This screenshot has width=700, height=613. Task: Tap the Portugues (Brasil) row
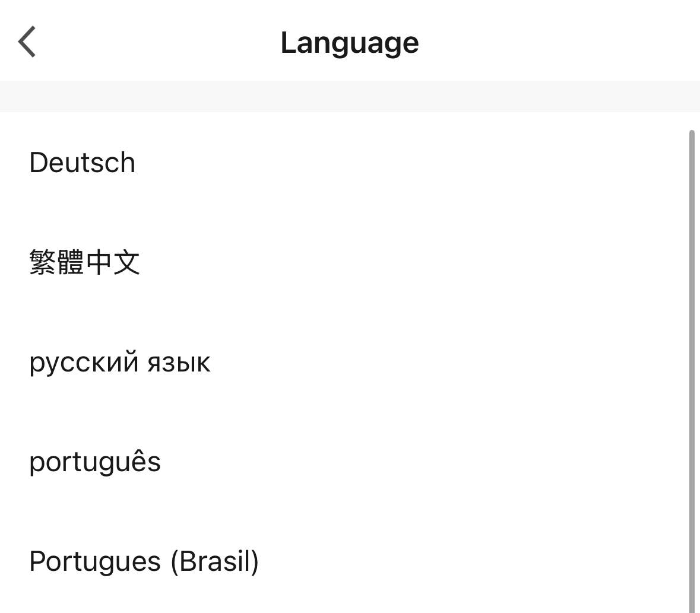[x=344, y=561]
